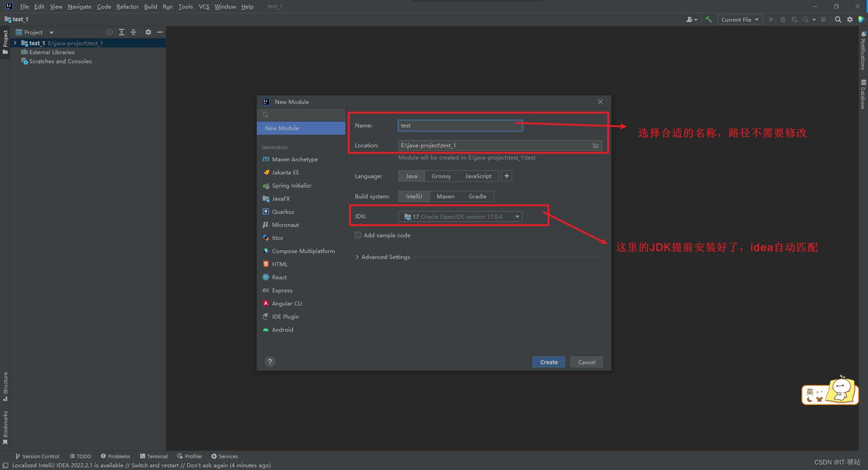The image size is (868, 470).
Task: Open the File menu
Action: coord(24,6)
